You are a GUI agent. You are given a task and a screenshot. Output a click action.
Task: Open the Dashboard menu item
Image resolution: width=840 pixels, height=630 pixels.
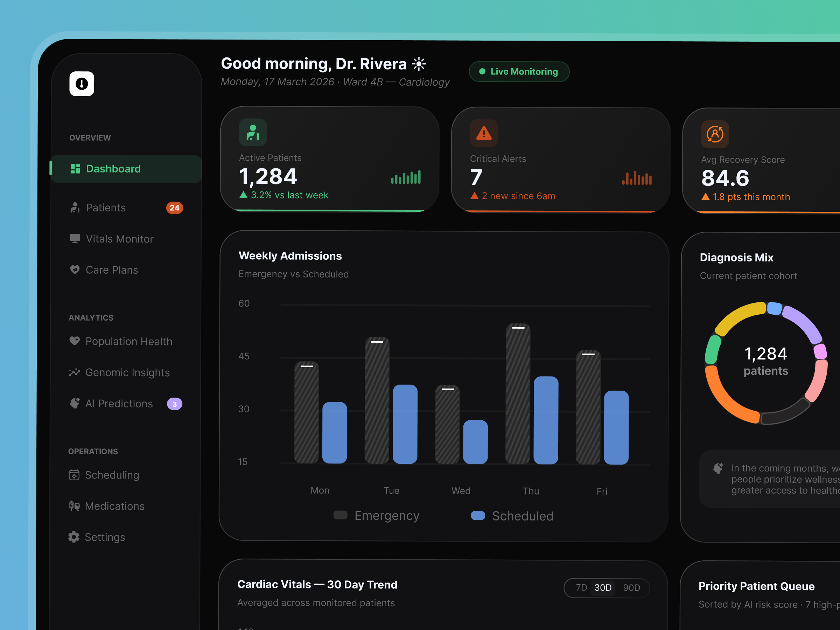(x=126, y=169)
